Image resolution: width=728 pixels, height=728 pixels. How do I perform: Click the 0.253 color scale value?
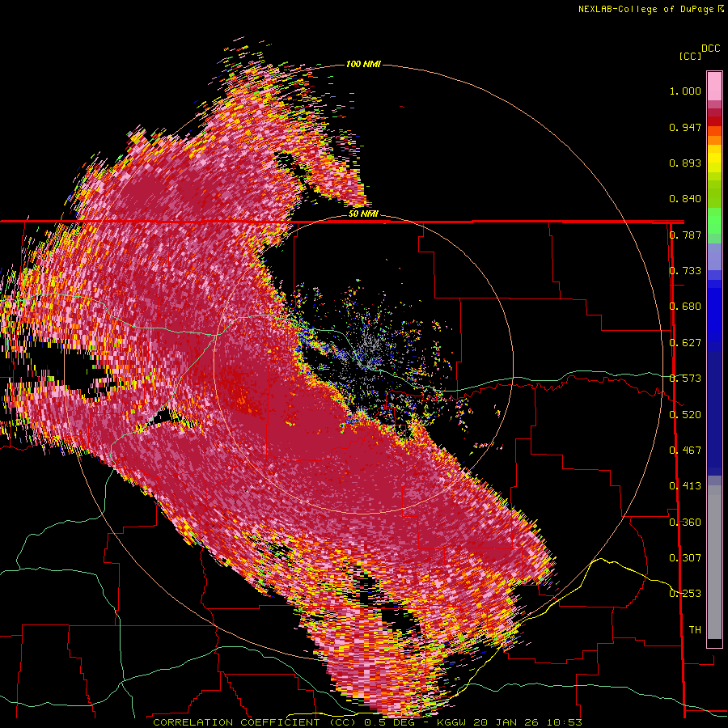click(x=685, y=594)
